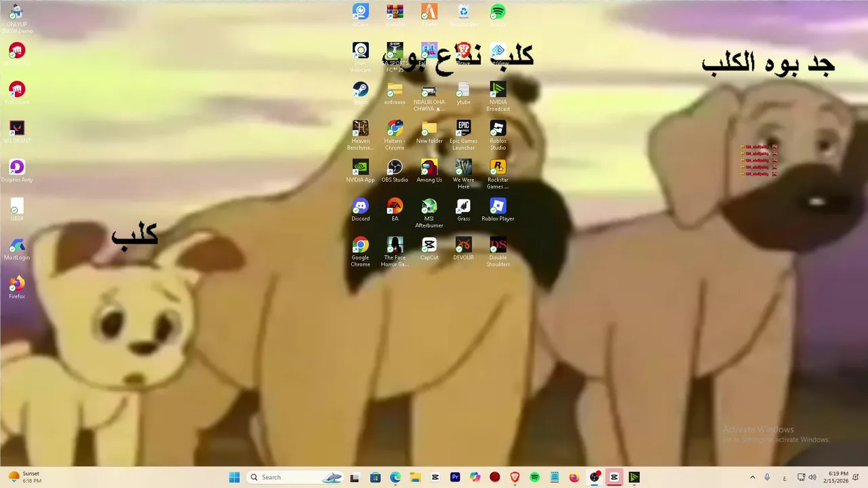This screenshot has height=488, width=868.
Task: Select the Recycle Bin on the desktop
Action: point(464,15)
